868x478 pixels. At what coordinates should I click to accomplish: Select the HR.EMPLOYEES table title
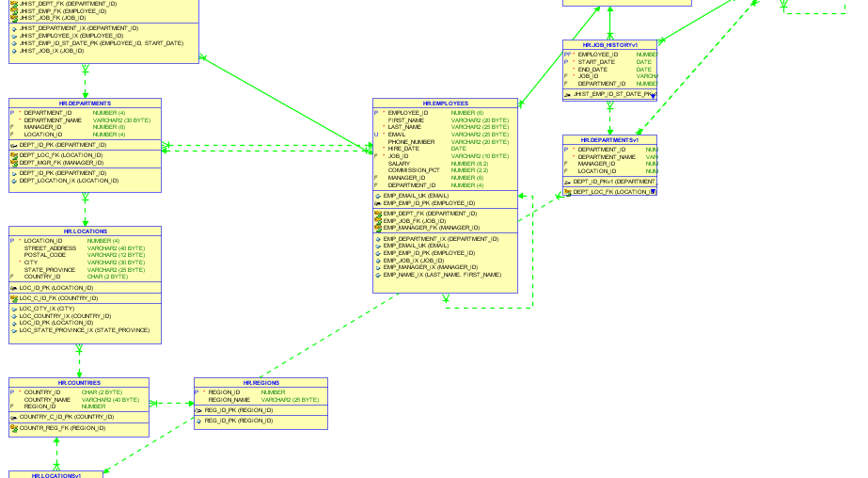coord(446,104)
